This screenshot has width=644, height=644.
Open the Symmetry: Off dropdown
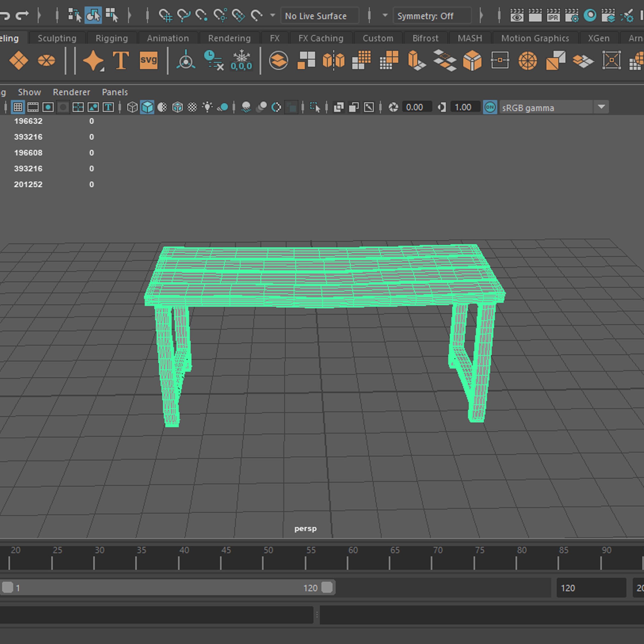pyautogui.click(x=432, y=16)
